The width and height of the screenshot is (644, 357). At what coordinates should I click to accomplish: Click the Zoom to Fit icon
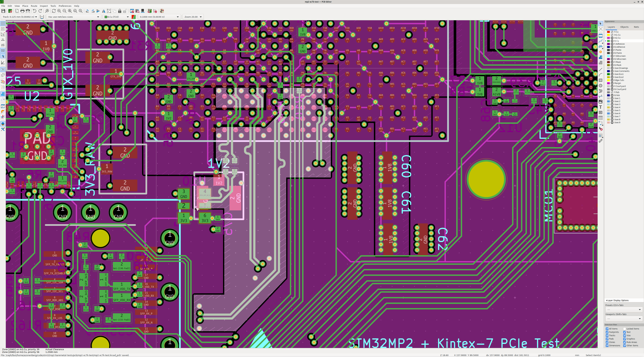click(x=70, y=11)
